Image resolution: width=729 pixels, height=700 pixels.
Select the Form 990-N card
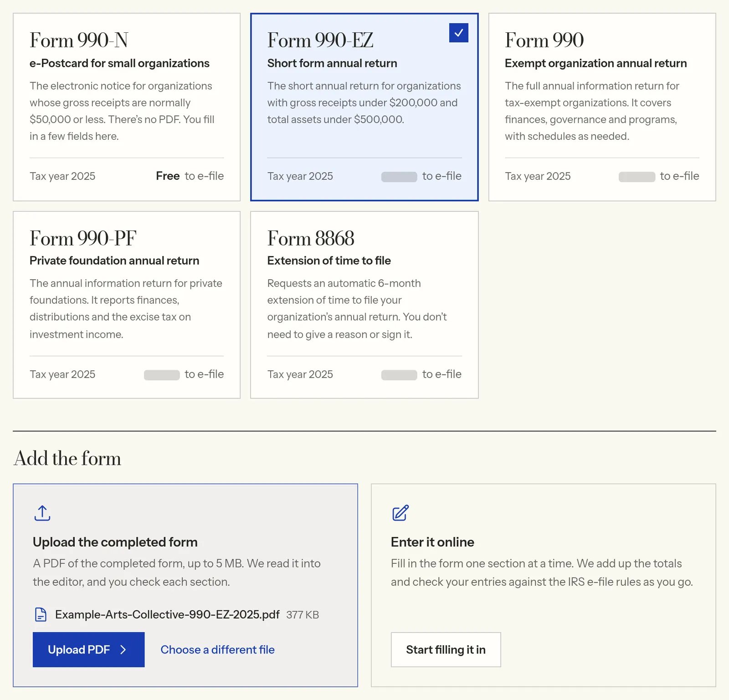pyautogui.click(x=127, y=107)
